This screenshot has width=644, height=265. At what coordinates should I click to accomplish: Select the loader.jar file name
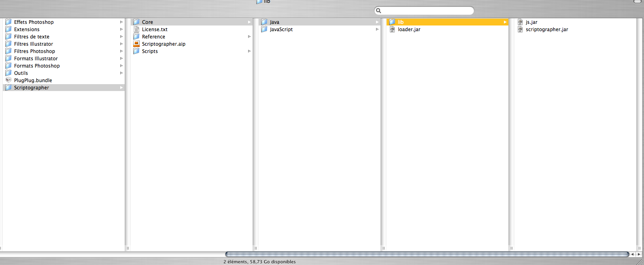point(409,29)
